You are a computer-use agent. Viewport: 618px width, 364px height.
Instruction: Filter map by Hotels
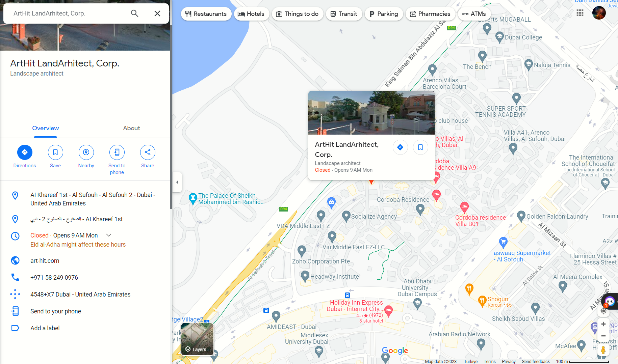pyautogui.click(x=251, y=14)
